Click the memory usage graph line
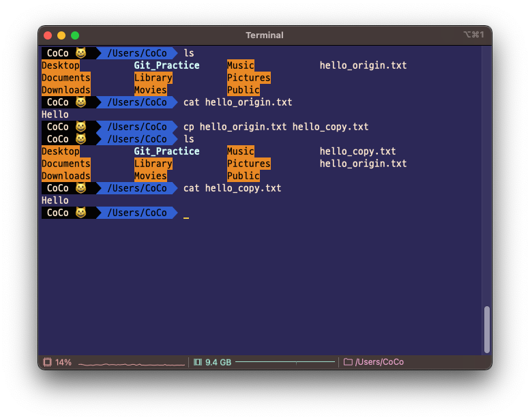This screenshot has width=530, height=420. tap(285, 362)
